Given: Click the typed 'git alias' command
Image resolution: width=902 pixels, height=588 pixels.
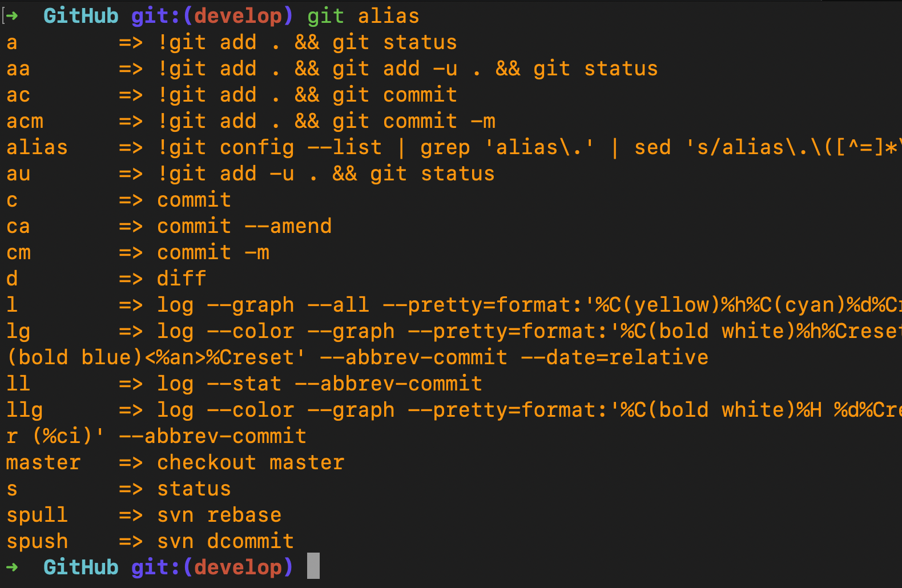Looking at the screenshot, I should [x=363, y=16].
